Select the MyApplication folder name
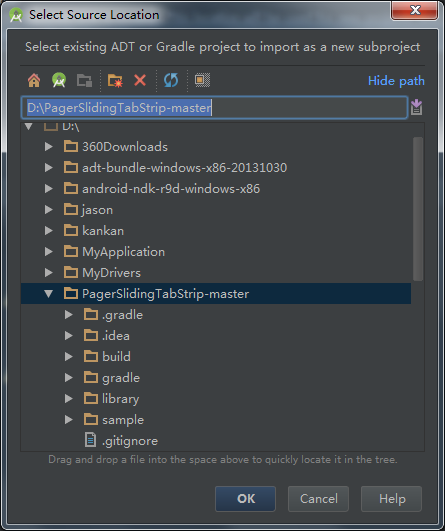The width and height of the screenshot is (445, 531). 124,252
